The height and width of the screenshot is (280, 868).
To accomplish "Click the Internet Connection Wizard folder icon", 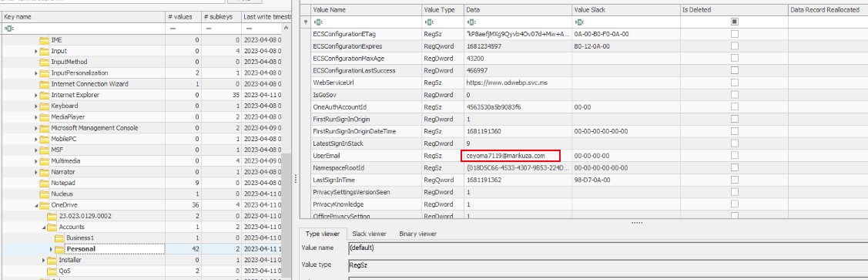I will (x=44, y=84).
